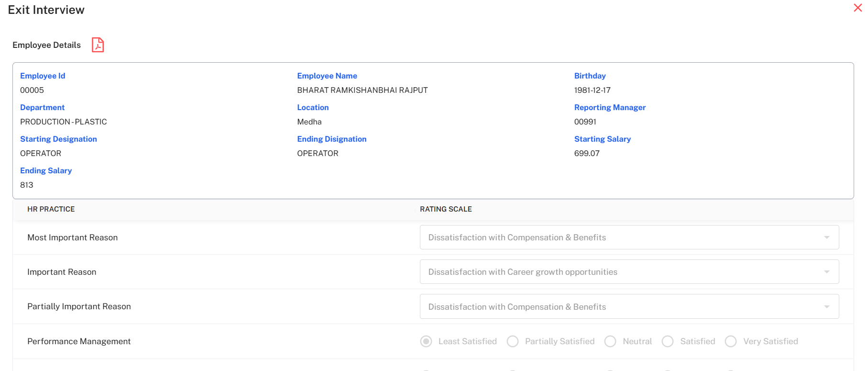Click the Employee Name label
Image resolution: width=868 pixels, height=371 pixels.
pyautogui.click(x=327, y=76)
